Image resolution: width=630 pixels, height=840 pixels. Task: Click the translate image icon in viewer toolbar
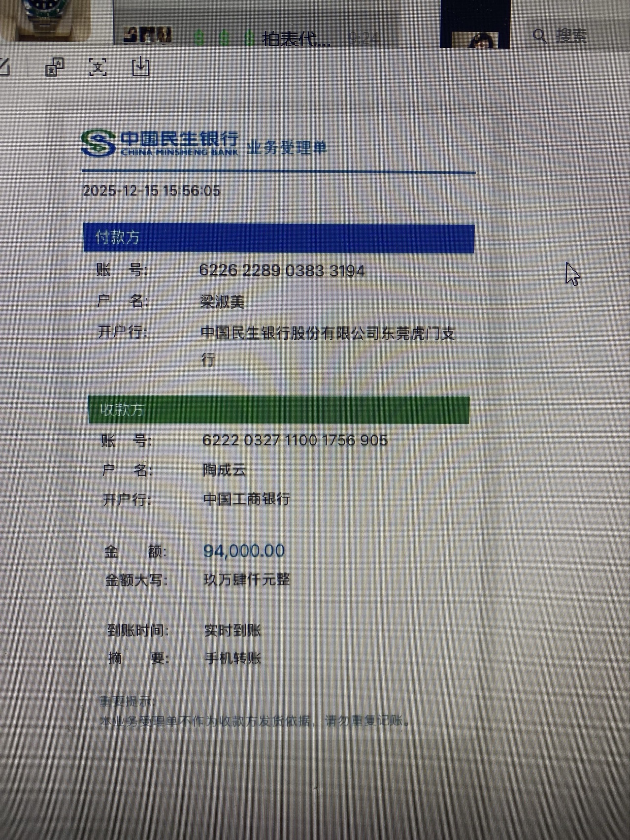54,67
